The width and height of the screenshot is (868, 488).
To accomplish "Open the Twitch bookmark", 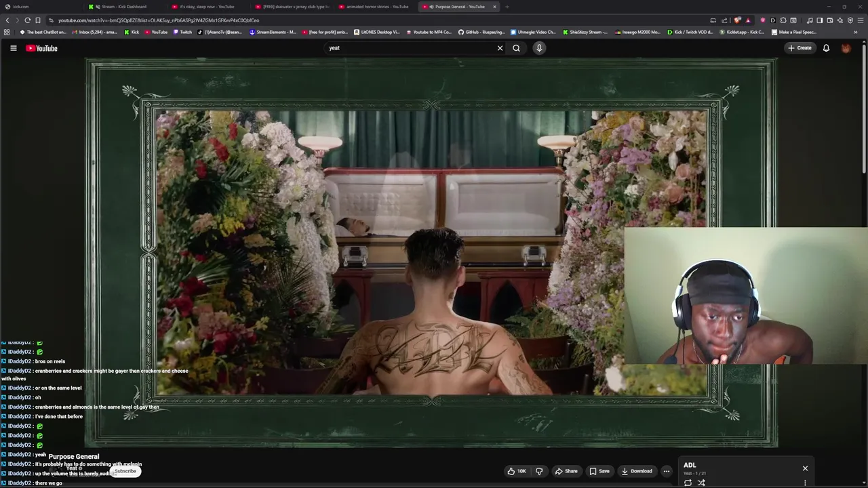I will tap(183, 32).
